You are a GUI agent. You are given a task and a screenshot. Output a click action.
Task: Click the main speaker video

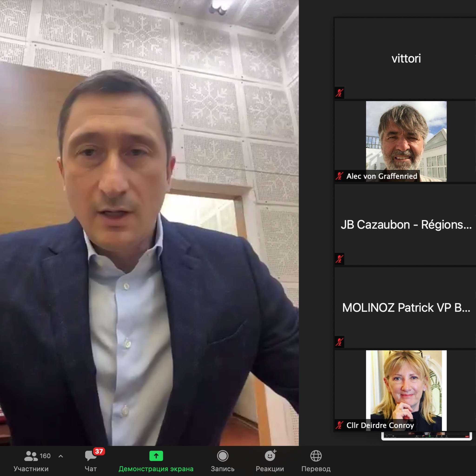pyautogui.click(x=149, y=222)
